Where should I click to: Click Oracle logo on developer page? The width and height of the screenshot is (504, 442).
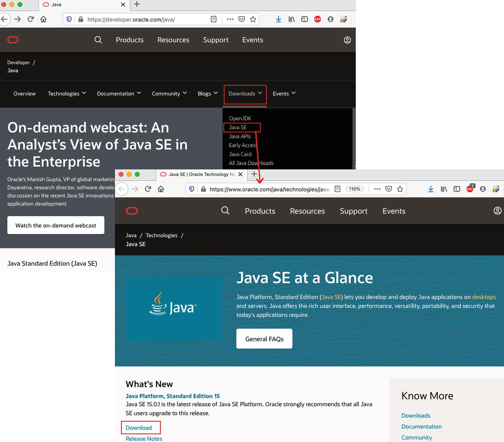[x=13, y=40]
